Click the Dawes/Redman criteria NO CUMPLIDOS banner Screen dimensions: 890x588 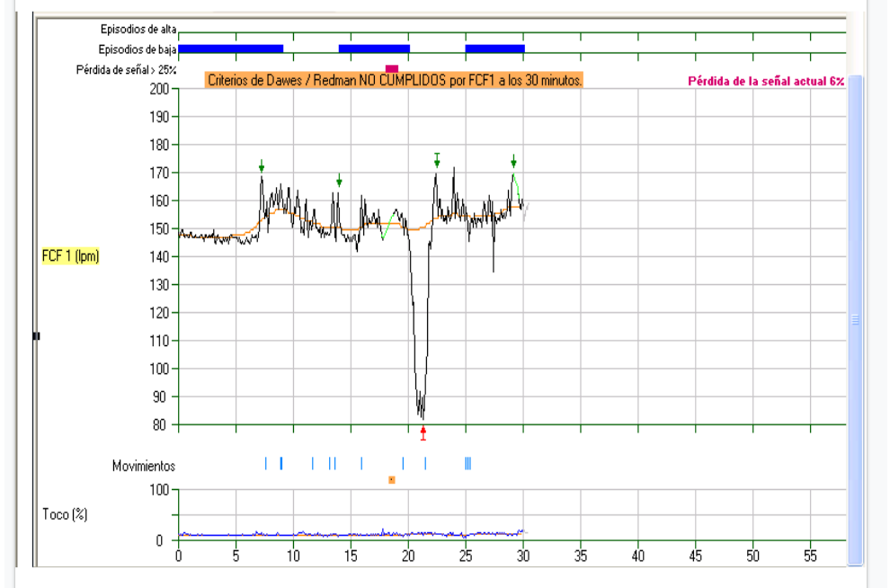(395, 80)
